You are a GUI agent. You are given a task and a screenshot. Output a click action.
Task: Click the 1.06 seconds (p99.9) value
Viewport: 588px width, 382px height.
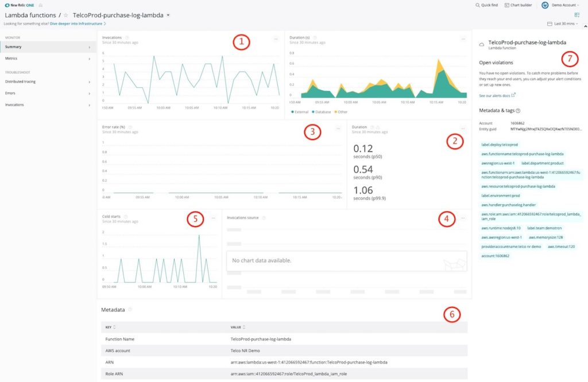[x=369, y=193]
